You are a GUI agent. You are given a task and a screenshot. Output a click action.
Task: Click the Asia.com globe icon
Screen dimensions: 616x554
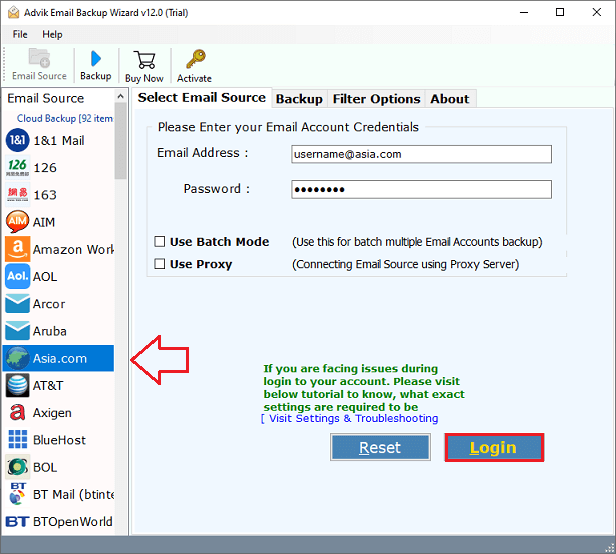coord(17,358)
